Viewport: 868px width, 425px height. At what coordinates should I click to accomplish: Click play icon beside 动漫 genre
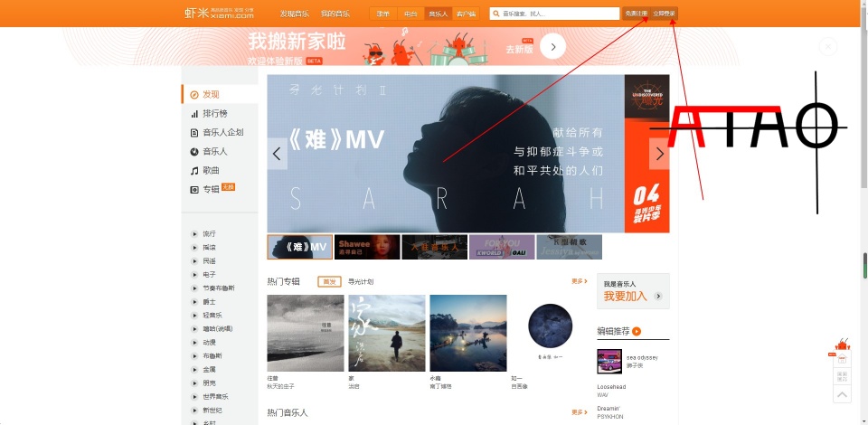coord(194,343)
